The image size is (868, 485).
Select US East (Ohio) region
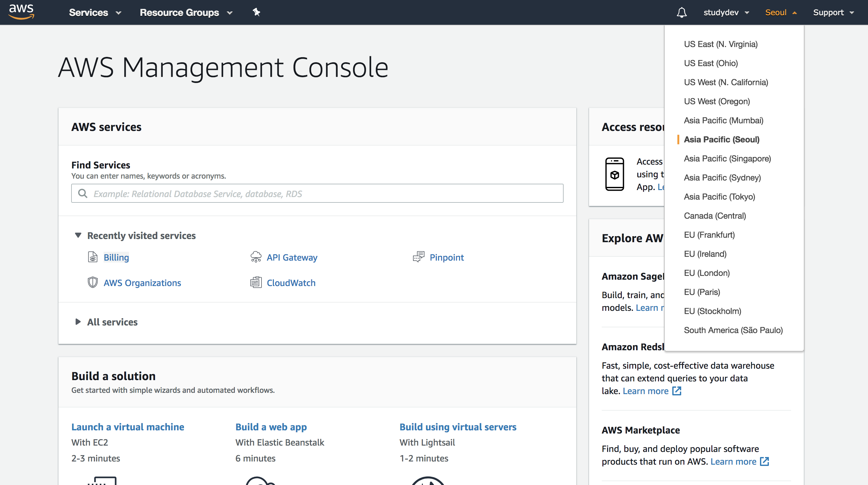pos(711,63)
